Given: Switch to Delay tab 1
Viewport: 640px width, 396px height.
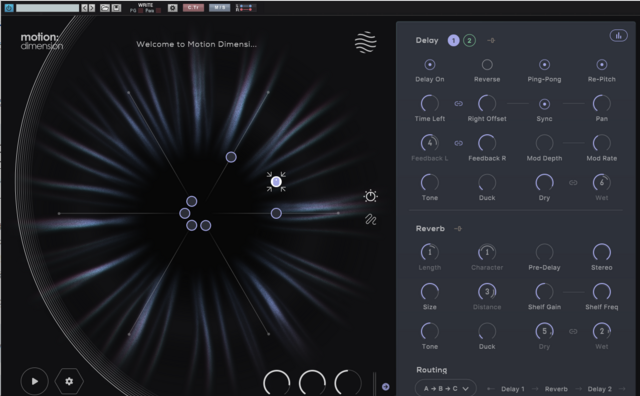Looking at the screenshot, I should point(453,40).
